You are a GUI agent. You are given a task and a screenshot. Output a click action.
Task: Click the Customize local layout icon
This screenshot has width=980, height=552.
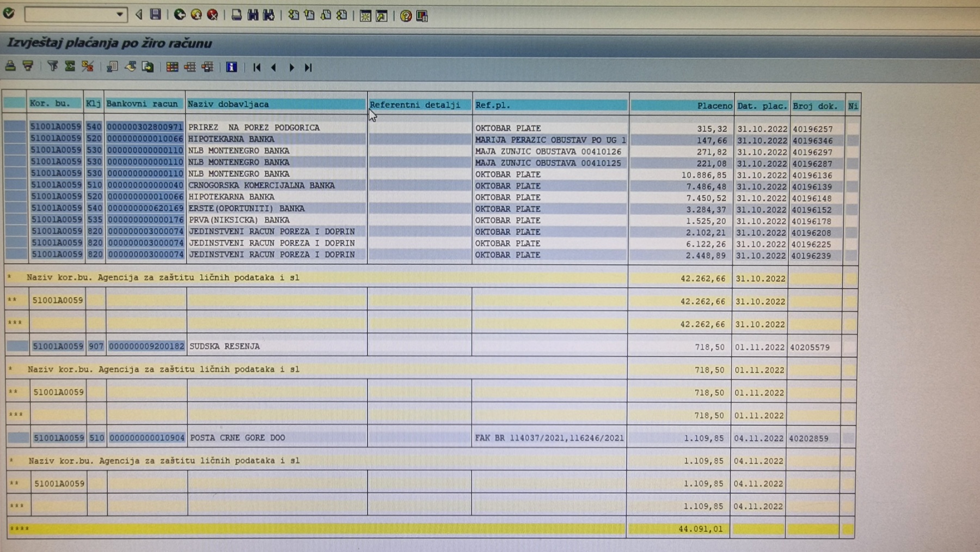[x=422, y=16]
